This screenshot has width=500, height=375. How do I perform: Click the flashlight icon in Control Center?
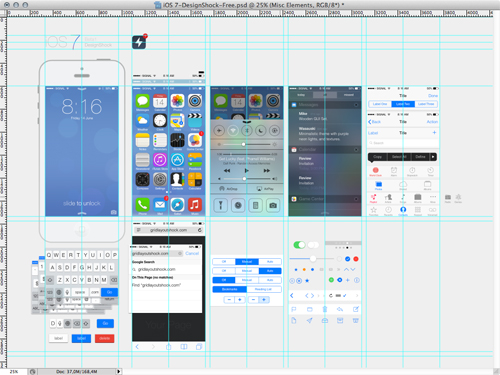(x=220, y=205)
